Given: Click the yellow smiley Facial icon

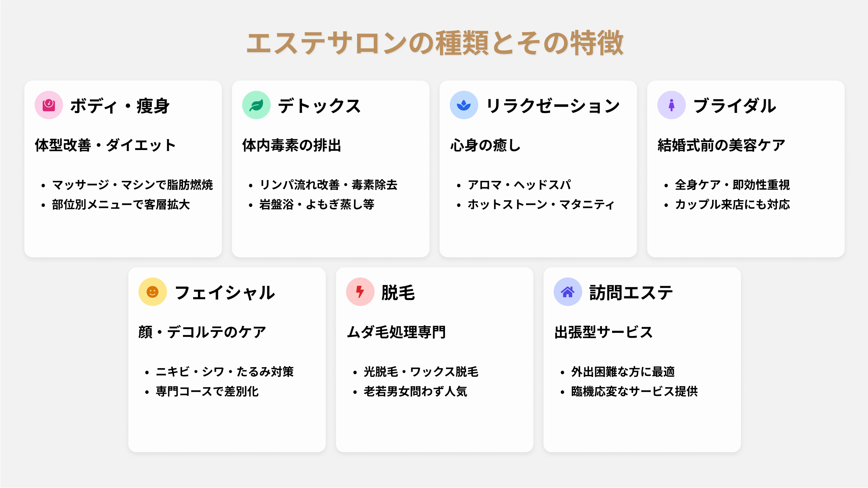Looking at the screenshot, I should click(153, 292).
